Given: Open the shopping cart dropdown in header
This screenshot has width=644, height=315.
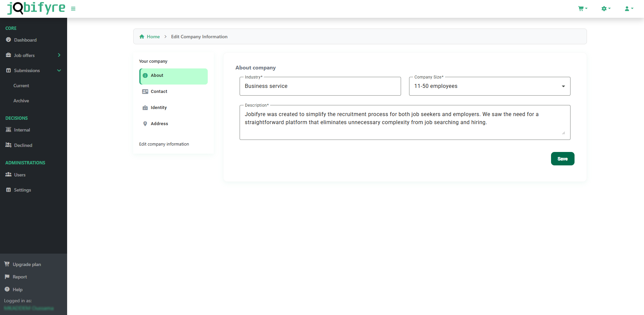Looking at the screenshot, I should pyautogui.click(x=582, y=9).
